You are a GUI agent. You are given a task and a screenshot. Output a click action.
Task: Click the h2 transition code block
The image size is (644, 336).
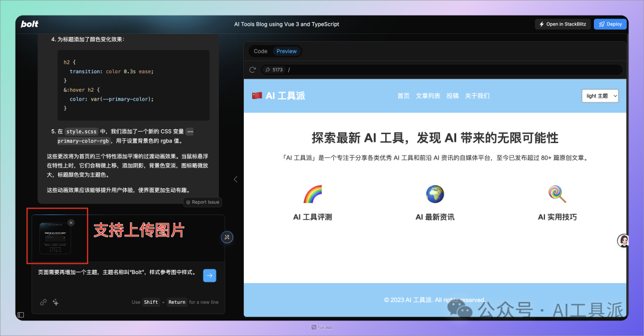point(134,85)
